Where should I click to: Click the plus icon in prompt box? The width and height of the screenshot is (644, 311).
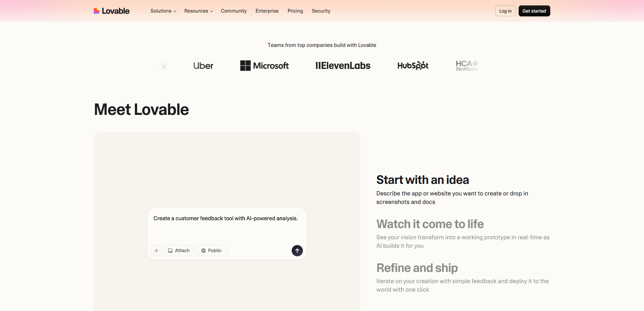[x=156, y=250]
